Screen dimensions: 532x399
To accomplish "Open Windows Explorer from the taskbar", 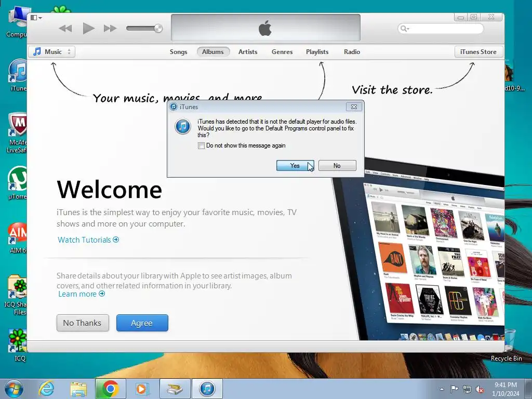I will 78,389.
